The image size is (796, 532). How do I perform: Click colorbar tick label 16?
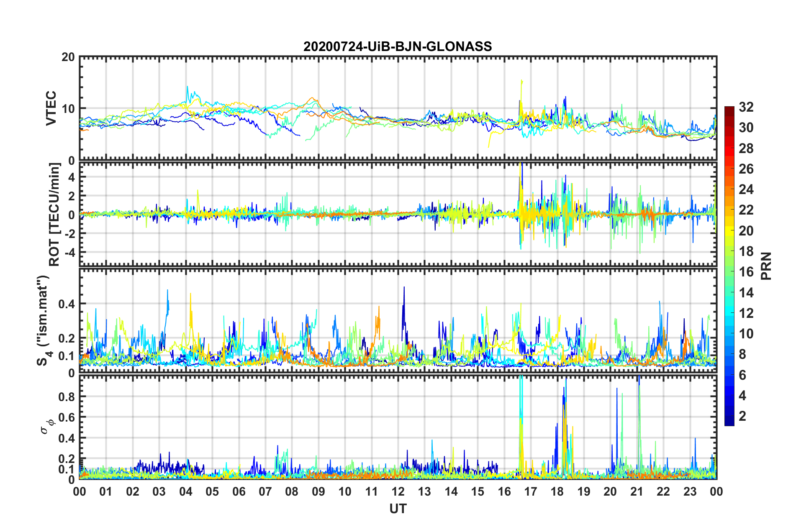pyautogui.click(x=746, y=272)
